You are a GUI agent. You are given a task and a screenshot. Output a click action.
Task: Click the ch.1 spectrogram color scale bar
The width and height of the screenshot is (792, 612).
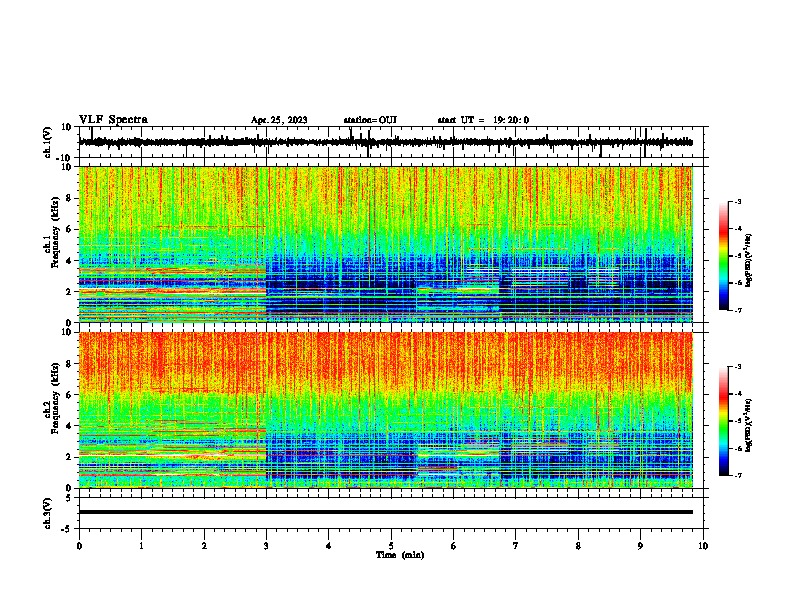click(x=724, y=256)
